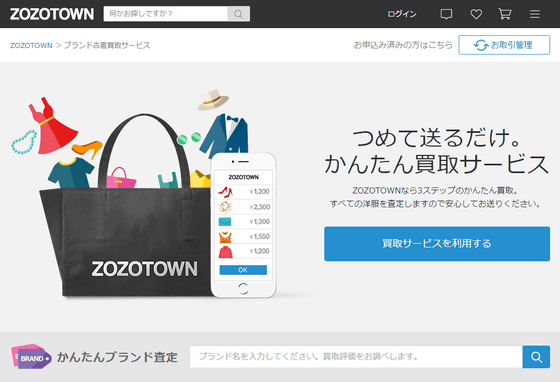This screenshot has height=382, width=560.
Task: Click the teal pearl necklace illustration
Action: 24,142
